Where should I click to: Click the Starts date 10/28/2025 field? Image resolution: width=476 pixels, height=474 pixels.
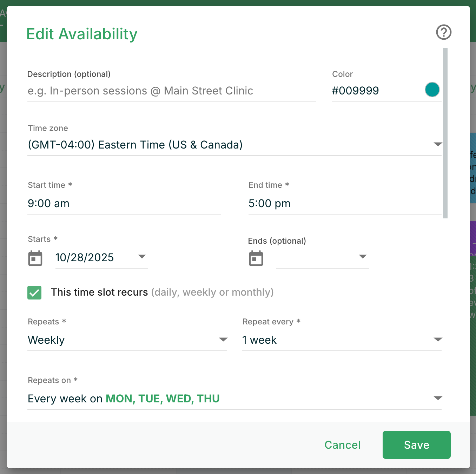click(95, 258)
